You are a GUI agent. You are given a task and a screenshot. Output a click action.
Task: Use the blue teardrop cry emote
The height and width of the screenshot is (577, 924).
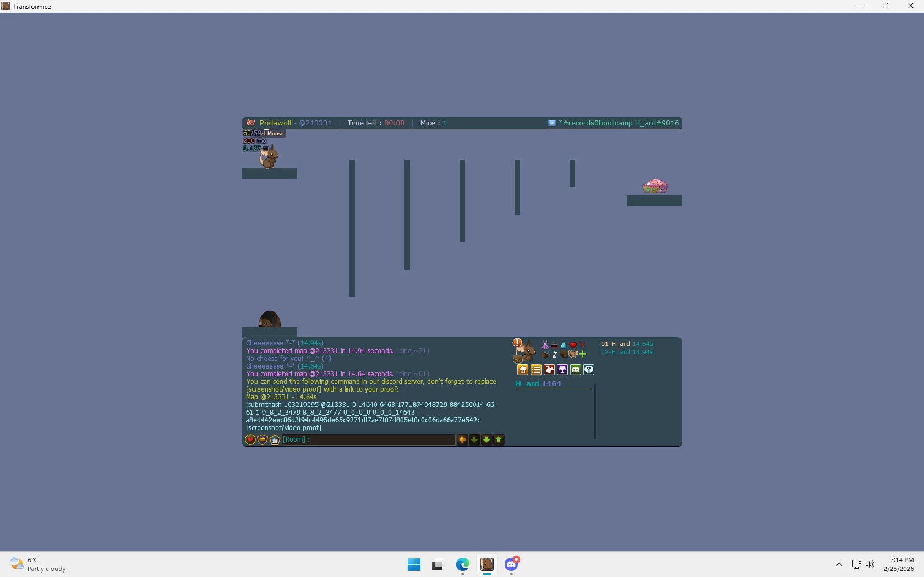[x=564, y=345]
